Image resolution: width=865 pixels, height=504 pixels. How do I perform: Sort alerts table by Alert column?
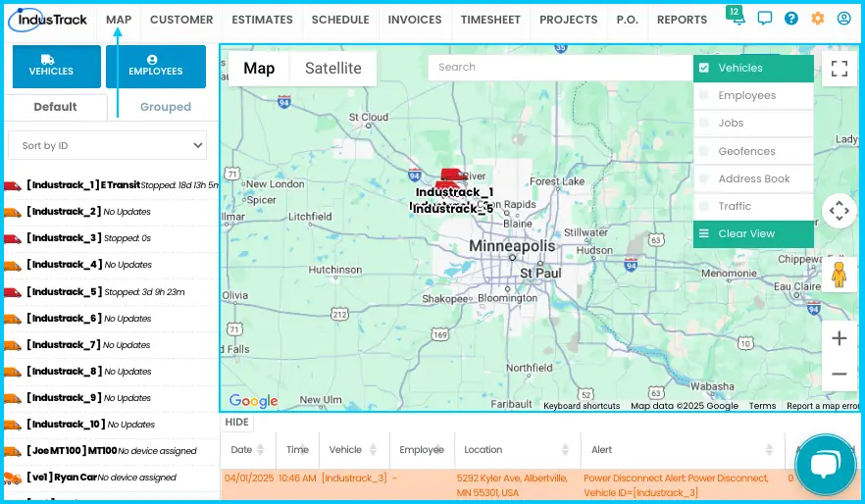tap(770, 450)
